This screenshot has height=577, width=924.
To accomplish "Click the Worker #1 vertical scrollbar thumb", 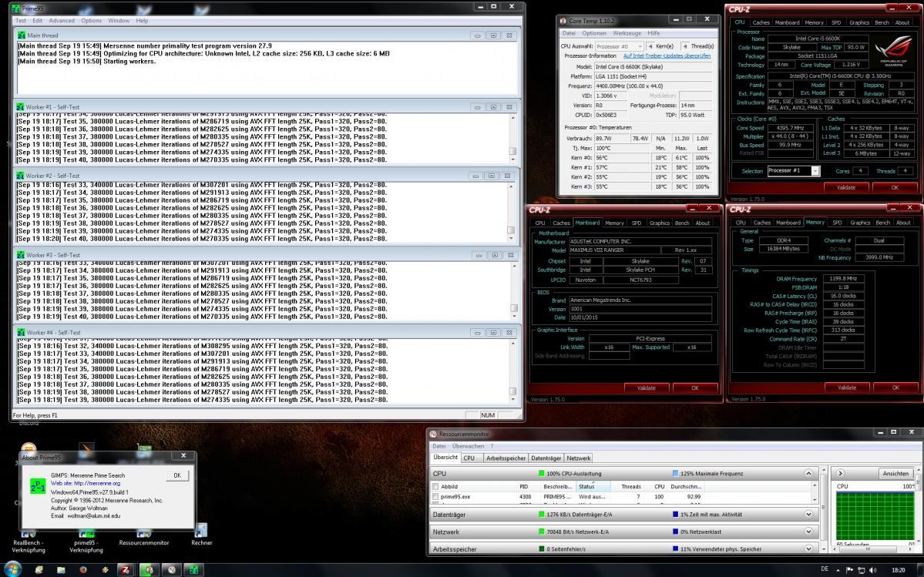I will point(512,151).
